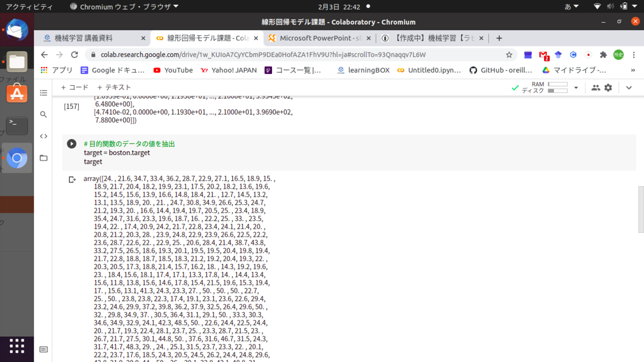Viewport: 644px width, 362px height.
Task: Open the Colab files folder panel
Action: pyautogui.click(x=43, y=158)
